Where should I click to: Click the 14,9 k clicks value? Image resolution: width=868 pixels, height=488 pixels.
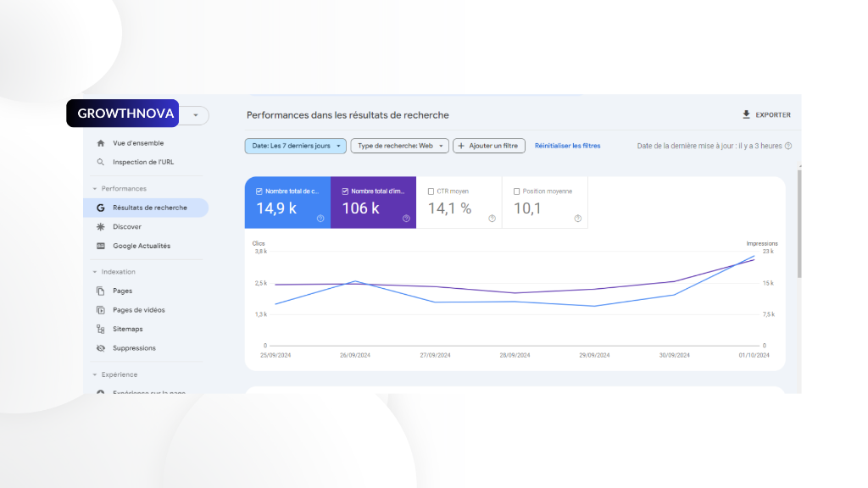[x=276, y=208]
